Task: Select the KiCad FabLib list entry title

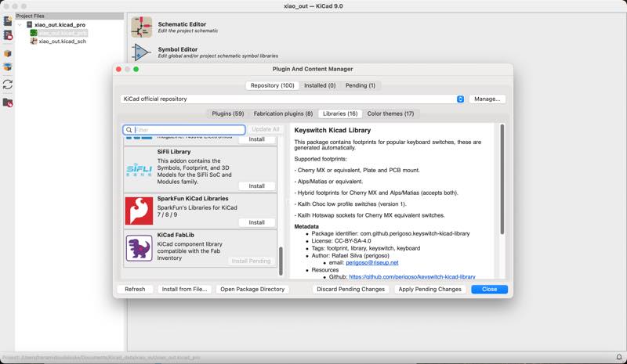Action: pyautogui.click(x=176, y=236)
